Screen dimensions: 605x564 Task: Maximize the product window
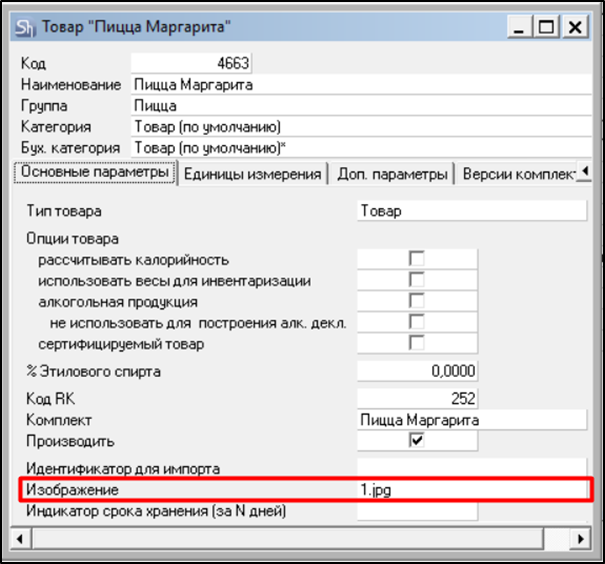[547, 27]
